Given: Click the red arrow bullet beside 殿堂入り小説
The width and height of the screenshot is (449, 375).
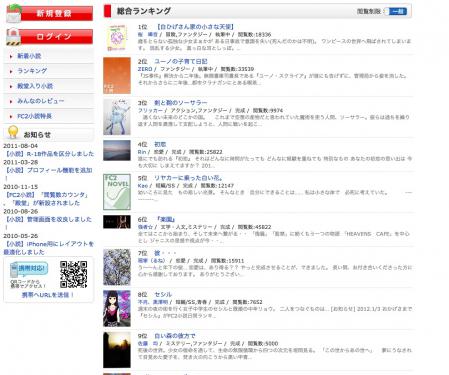Looking at the screenshot, I should tap(11, 86).
